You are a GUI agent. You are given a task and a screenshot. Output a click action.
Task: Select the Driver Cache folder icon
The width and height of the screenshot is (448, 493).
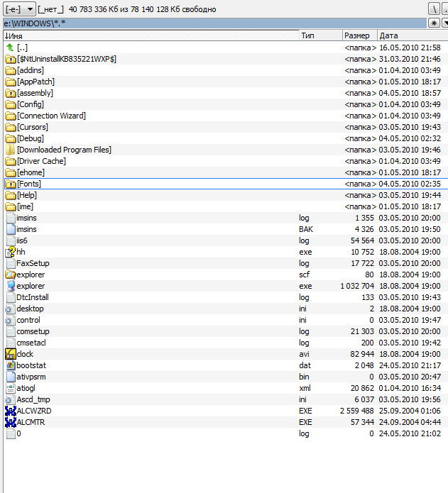11,161
